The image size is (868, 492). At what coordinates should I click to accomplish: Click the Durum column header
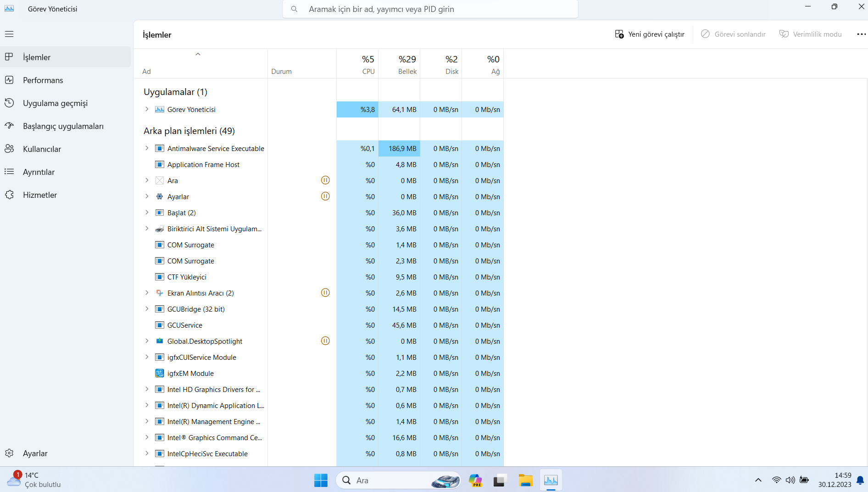(x=302, y=64)
